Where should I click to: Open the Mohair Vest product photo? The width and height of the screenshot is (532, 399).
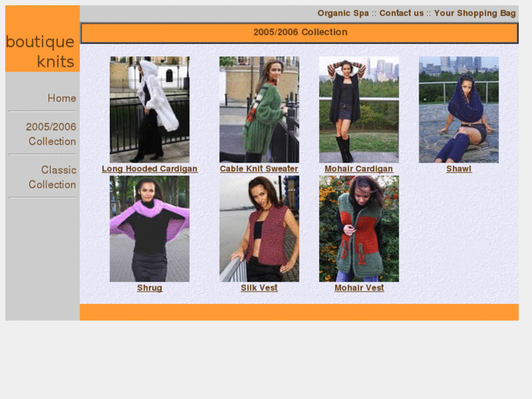click(x=359, y=228)
